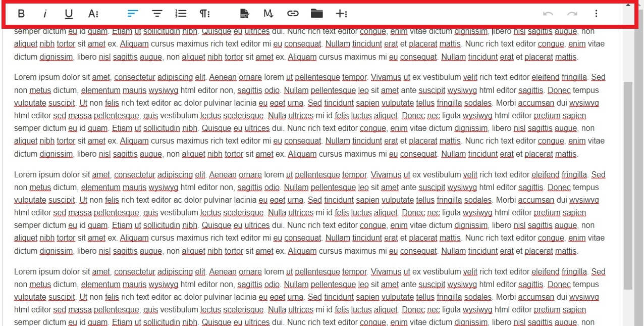This screenshot has height=326, width=644.
Task: Enable center text alignment
Action: (157, 14)
